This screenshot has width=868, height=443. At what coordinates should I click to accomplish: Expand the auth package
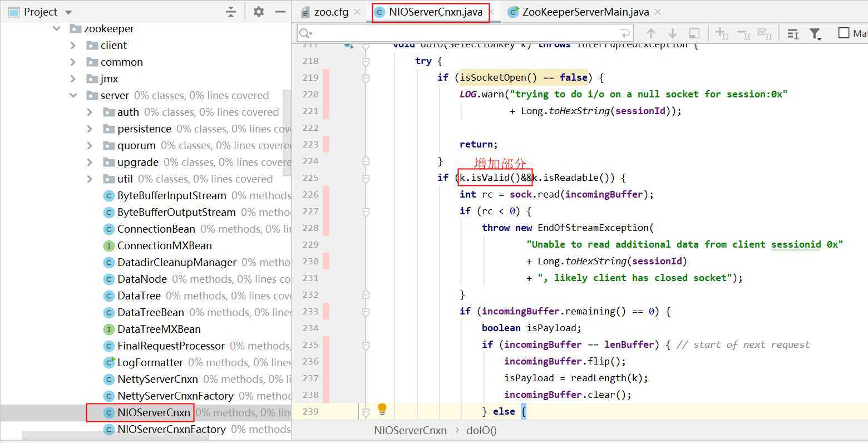[90, 112]
